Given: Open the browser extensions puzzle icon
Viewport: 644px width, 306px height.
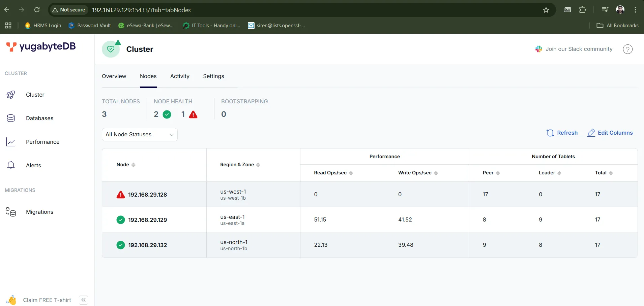Looking at the screenshot, I should 583,10.
